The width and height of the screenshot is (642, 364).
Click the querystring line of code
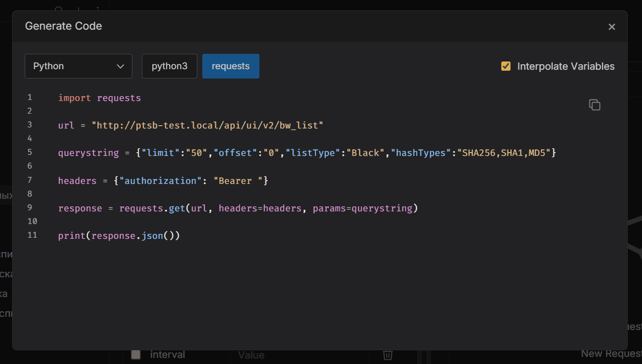click(307, 153)
